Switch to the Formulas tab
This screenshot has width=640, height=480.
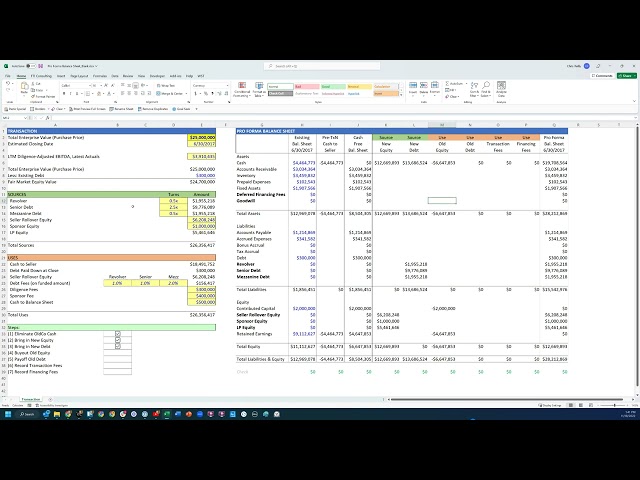pyautogui.click(x=100, y=76)
